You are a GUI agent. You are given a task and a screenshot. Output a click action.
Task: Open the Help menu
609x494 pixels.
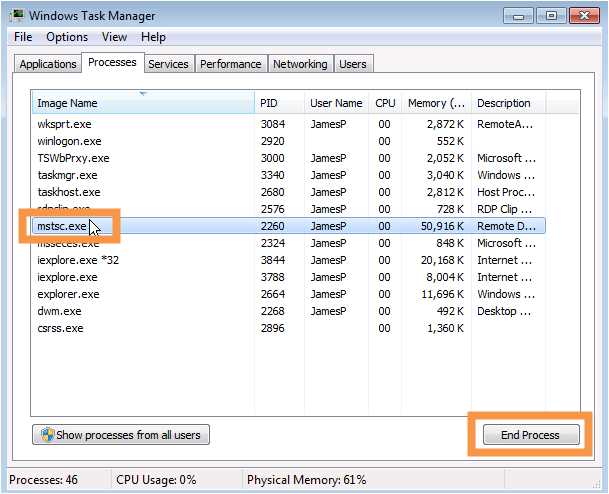point(153,37)
